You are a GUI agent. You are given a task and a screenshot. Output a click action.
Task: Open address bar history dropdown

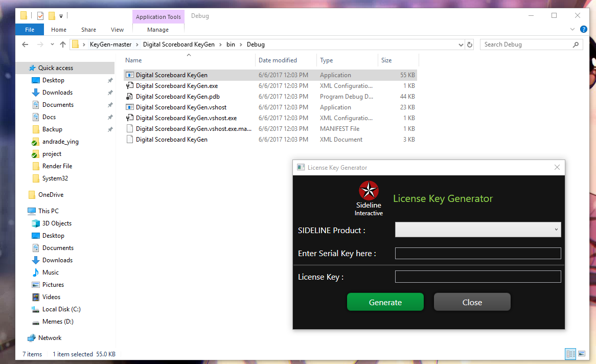point(461,44)
